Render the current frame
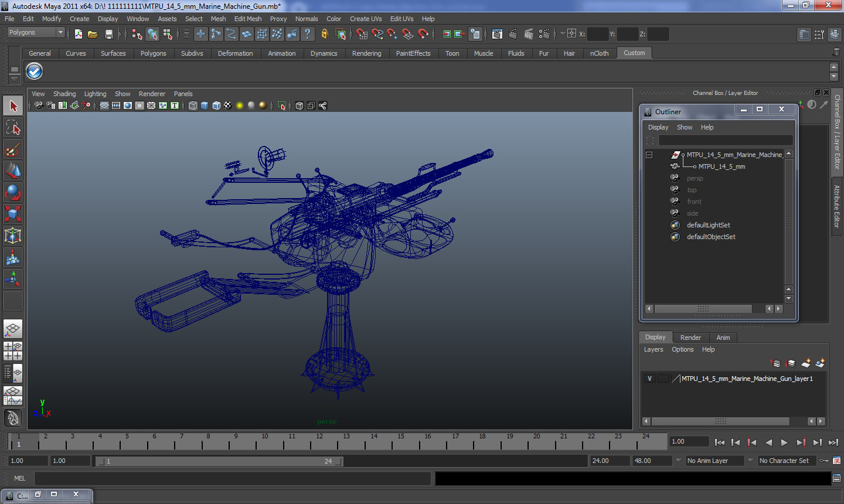Image resolution: width=844 pixels, height=504 pixels. (513, 34)
